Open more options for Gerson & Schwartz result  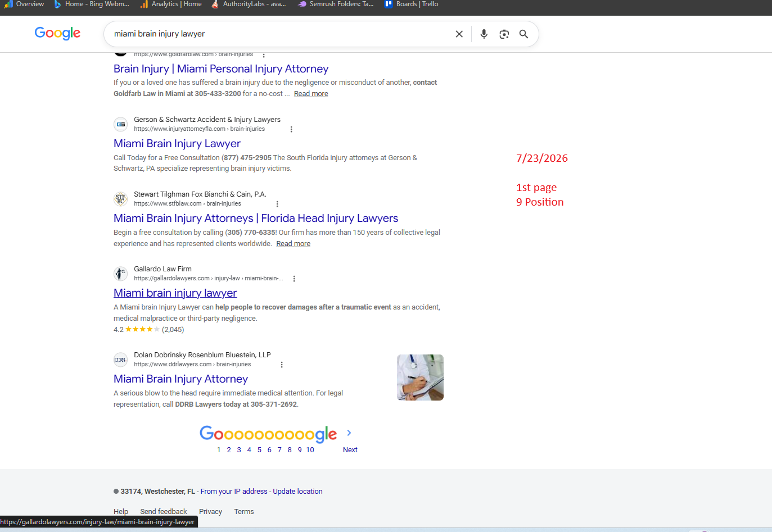(291, 129)
